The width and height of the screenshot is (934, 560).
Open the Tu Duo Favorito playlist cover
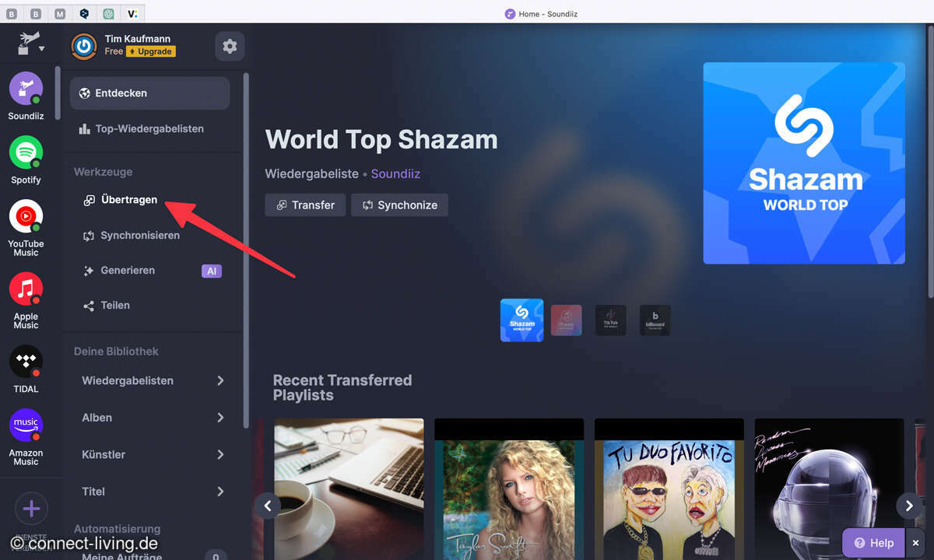[x=669, y=489]
